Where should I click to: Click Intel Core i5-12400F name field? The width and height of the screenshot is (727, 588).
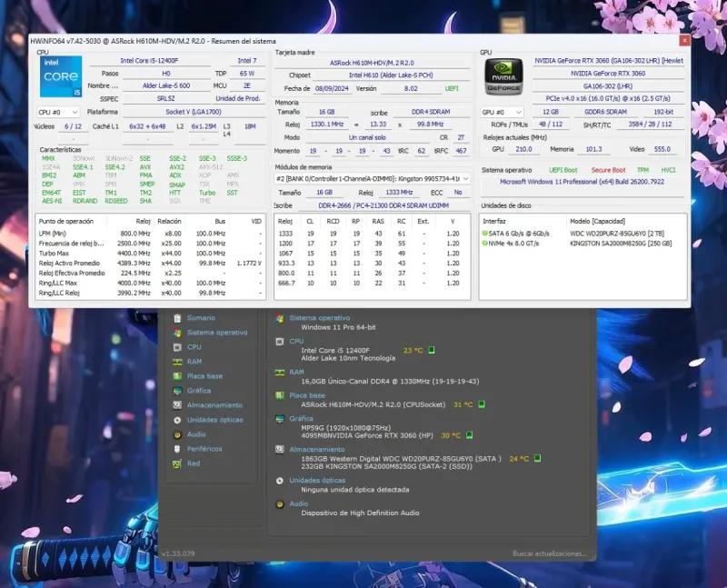click(x=149, y=61)
